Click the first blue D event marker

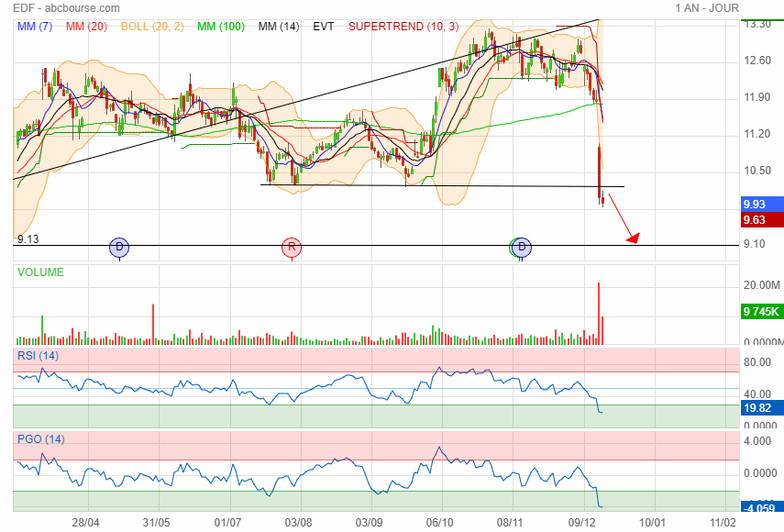[x=118, y=247]
